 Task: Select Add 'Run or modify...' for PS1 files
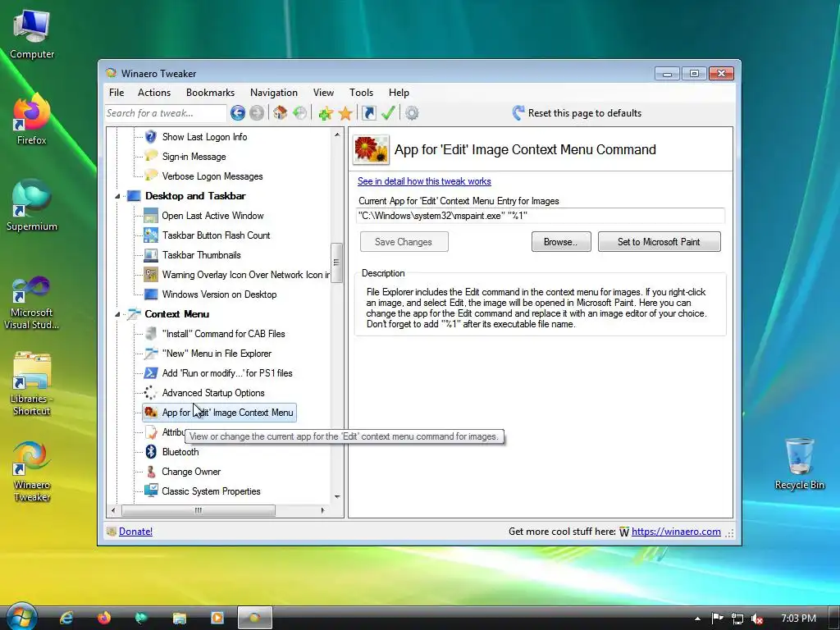pos(227,373)
